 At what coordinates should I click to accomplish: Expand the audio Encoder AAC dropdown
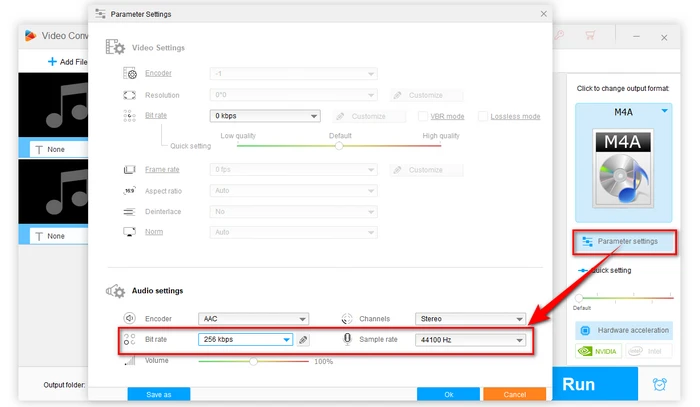point(253,318)
